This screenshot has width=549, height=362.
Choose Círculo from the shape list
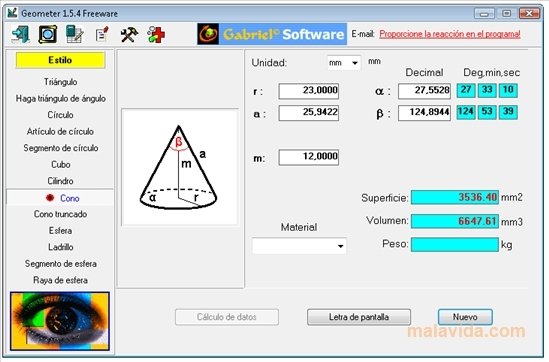coord(61,115)
